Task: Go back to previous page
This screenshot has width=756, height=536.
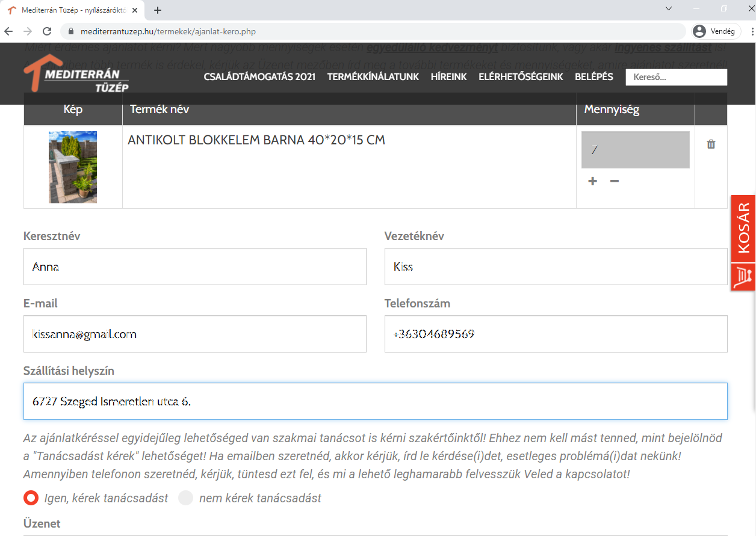Action: pyautogui.click(x=8, y=31)
